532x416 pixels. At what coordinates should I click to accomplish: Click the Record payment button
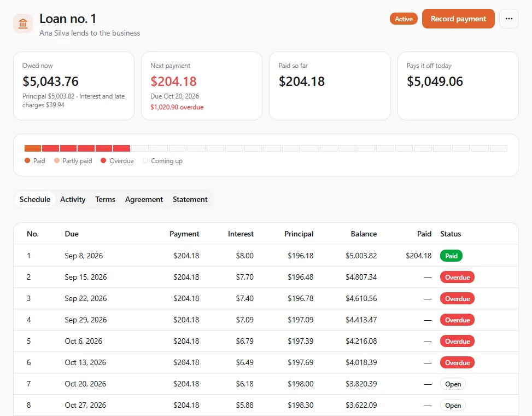pyautogui.click(x=458, y=19)
